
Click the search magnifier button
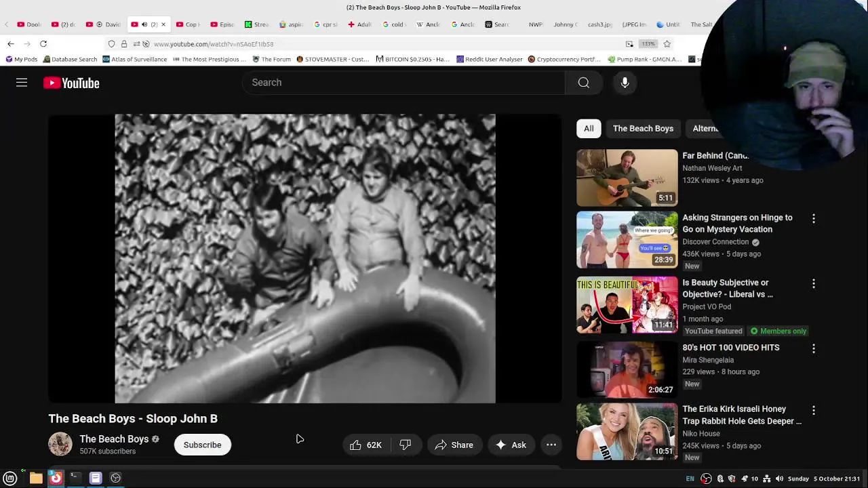pyautogui.click(x=583, y=83)
